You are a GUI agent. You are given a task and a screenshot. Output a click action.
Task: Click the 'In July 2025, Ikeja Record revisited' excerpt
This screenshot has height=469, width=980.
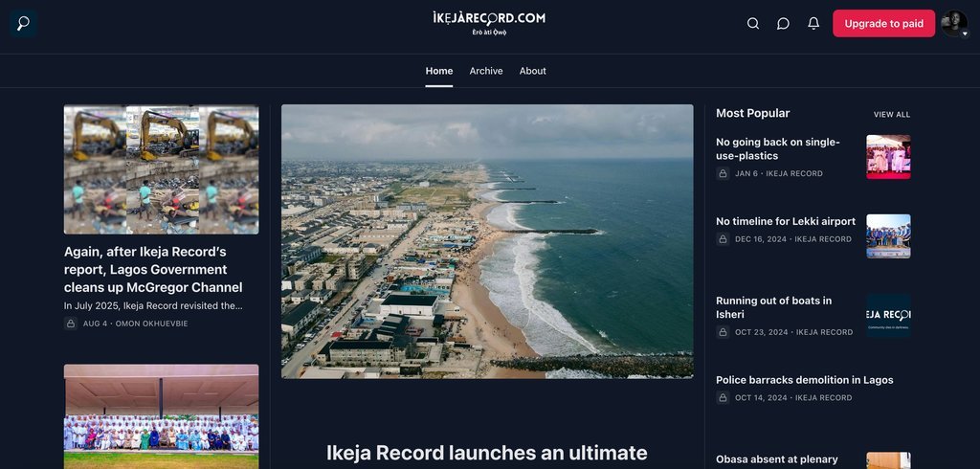(x=153, y=305)
